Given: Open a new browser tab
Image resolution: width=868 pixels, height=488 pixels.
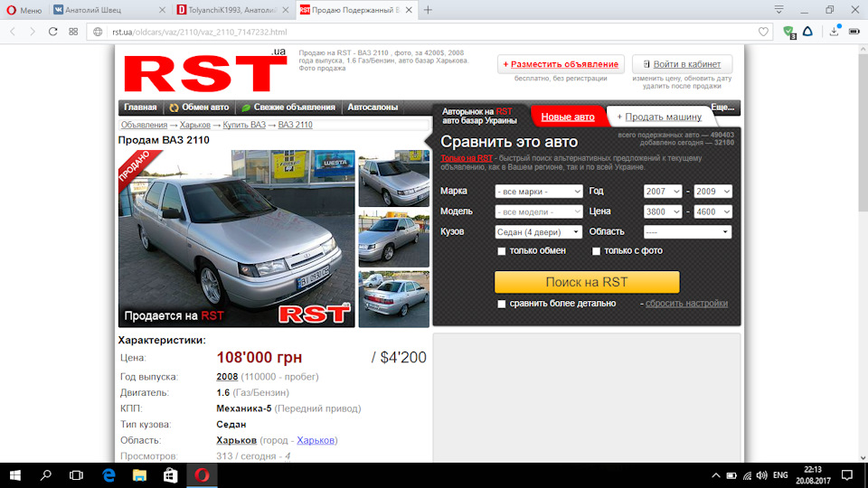Looking at the screenshot, I should (x=428, y=10).
